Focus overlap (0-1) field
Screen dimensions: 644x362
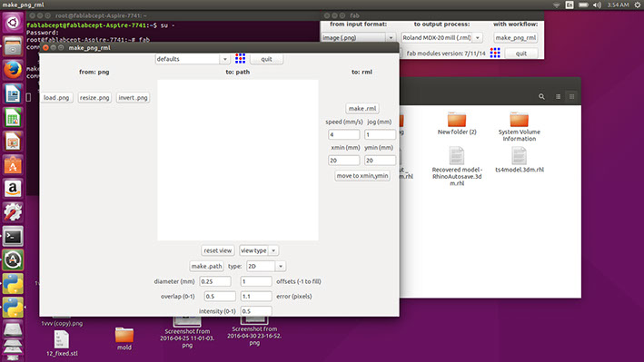220,296
